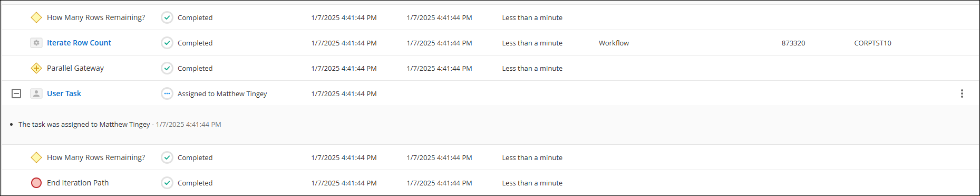This screenshot has width=980, height=196.
Task: Open the Iterate Row Count link
Action: [x=79, y=43]
